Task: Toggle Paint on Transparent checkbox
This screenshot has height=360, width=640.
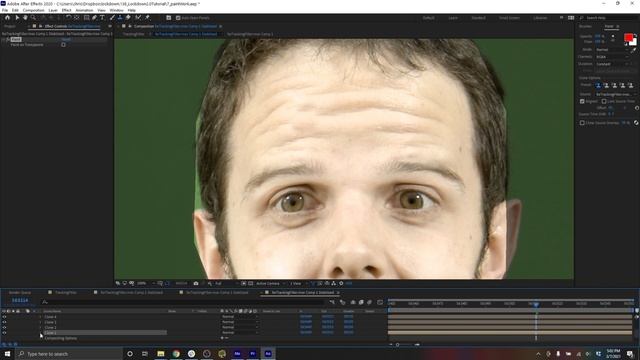Action: [63, 45]
